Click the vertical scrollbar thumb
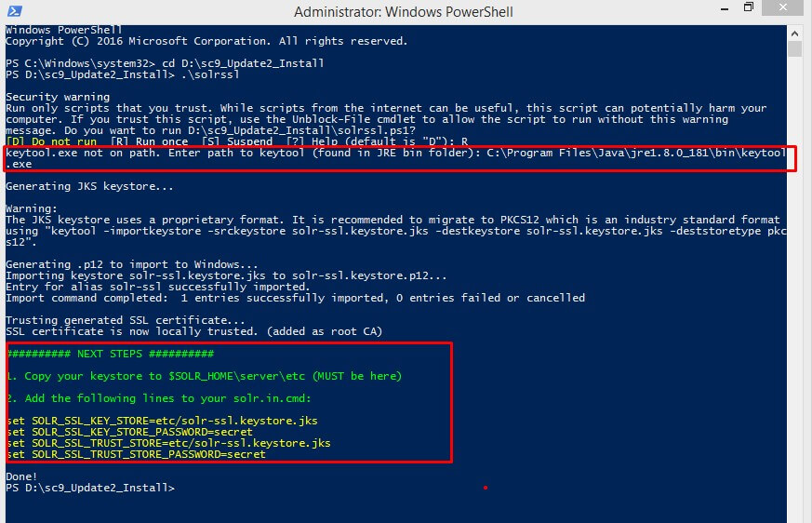 coord(794,48)
